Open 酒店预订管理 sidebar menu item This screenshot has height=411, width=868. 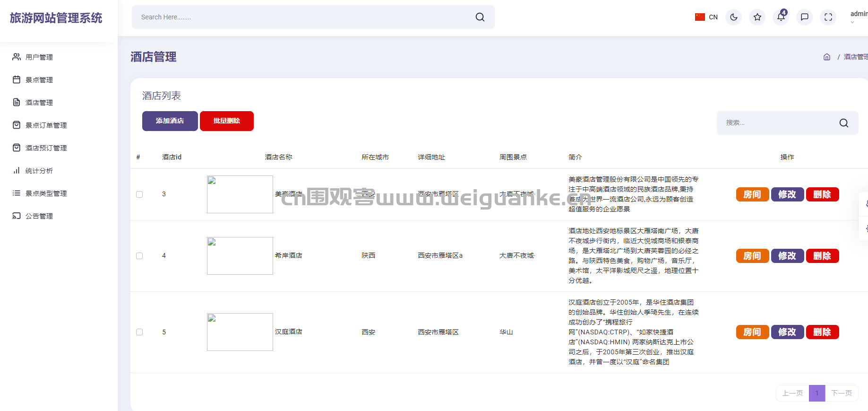pyautogui.click(x=46, y=148)
